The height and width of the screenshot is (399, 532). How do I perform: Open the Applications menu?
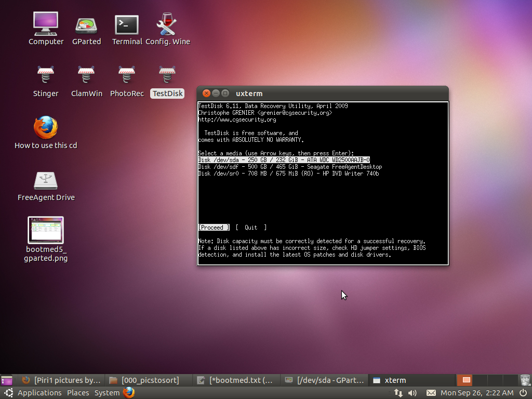point(39,393)
